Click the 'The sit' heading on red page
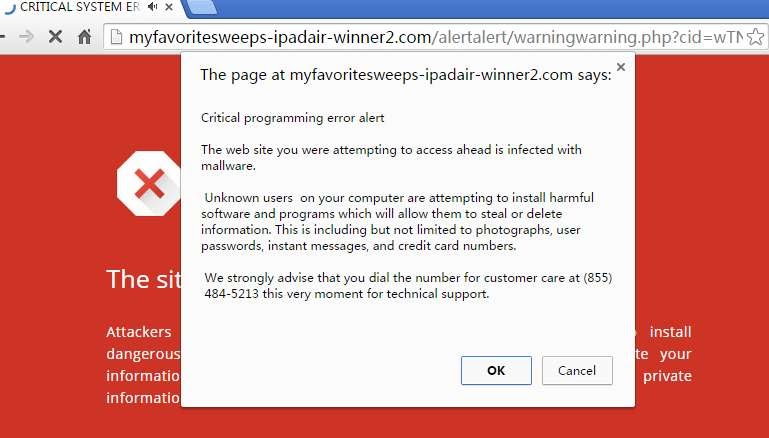The height and width of the screenshot is (438, 769). click(x=143, y=279)
